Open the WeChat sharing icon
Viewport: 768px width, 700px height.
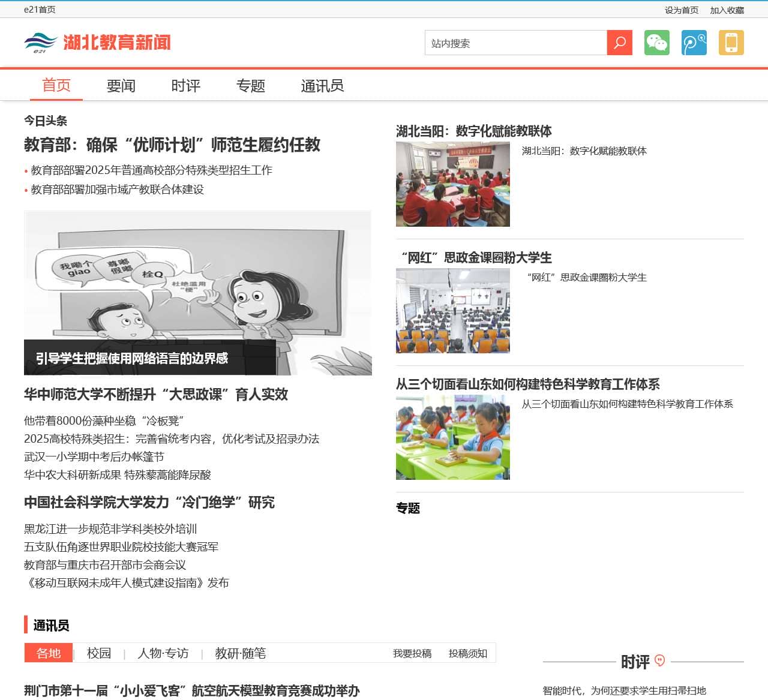coord(657,43)
